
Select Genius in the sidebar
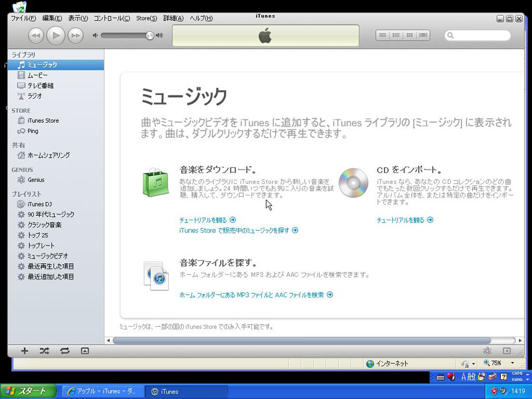point(56,180)
